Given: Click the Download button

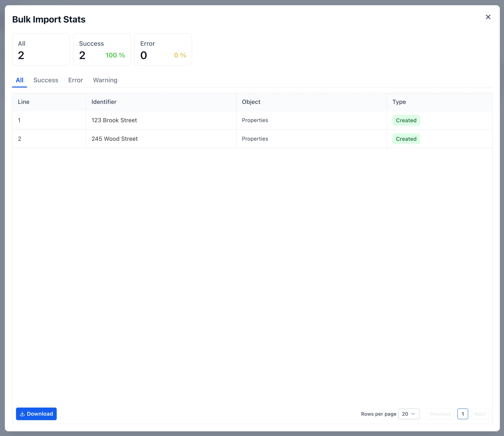Looking at the screenshot, I should point(36,414).
